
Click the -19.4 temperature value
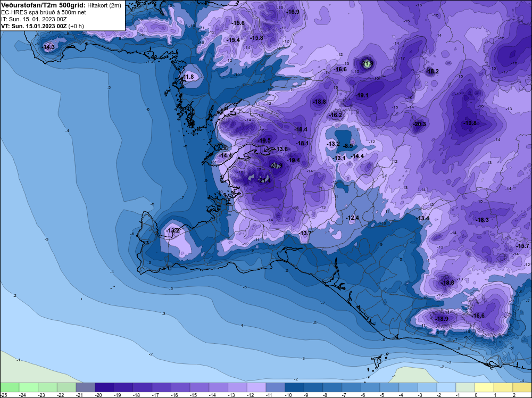click(x=294, y=161)
